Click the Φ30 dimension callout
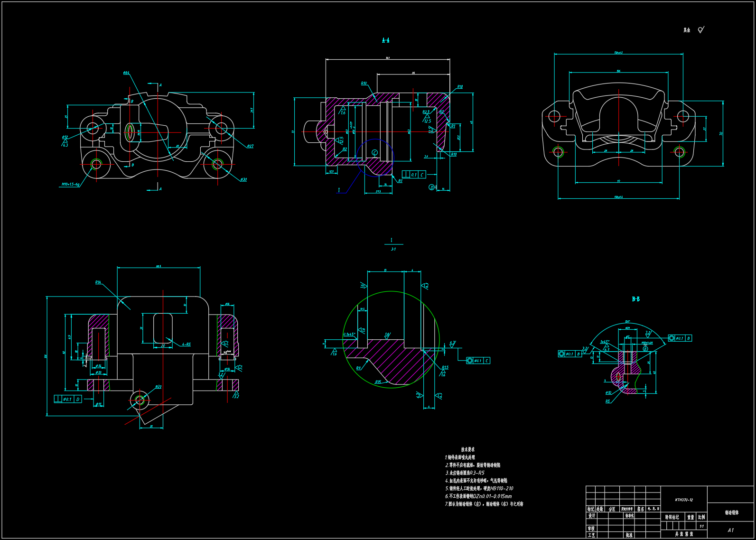The height and width of the screenshot is (540, 756). click(x=243, y=179)
